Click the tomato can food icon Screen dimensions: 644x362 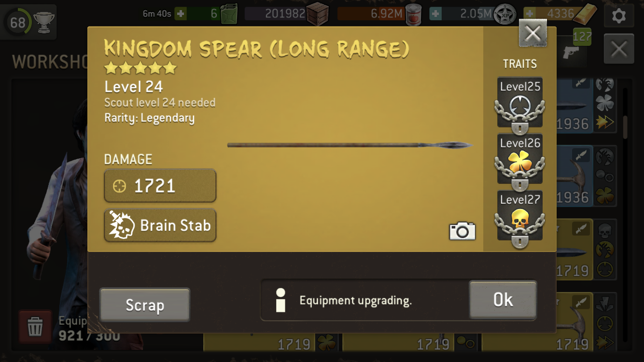point(413,14)
